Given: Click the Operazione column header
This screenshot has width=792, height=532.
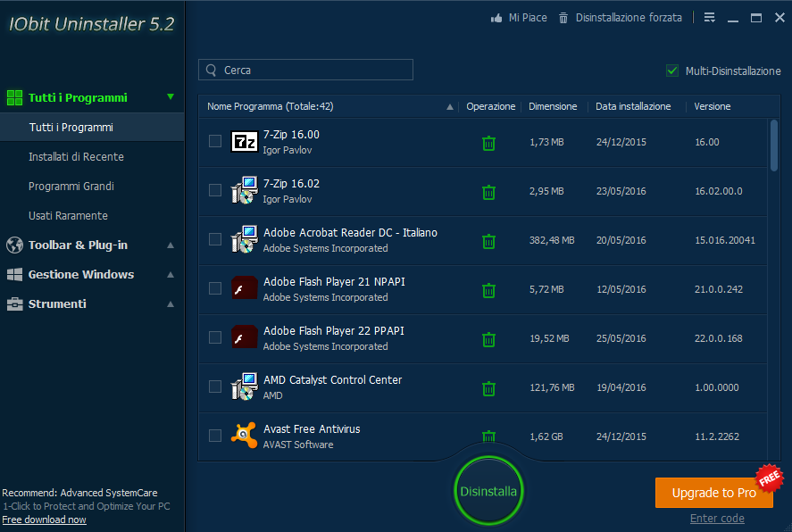Looking at the screenshot, I should pos(491,106).
